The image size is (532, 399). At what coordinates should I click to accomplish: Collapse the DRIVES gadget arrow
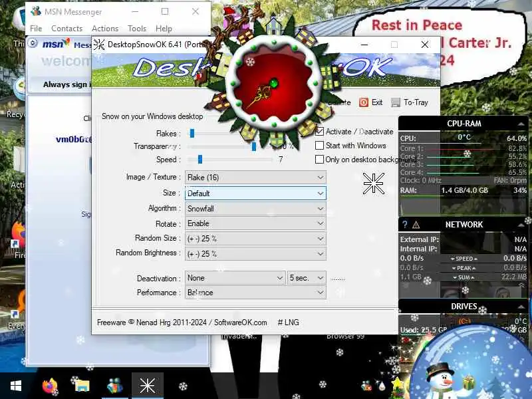pyautogui.click(x=521, y=307)
